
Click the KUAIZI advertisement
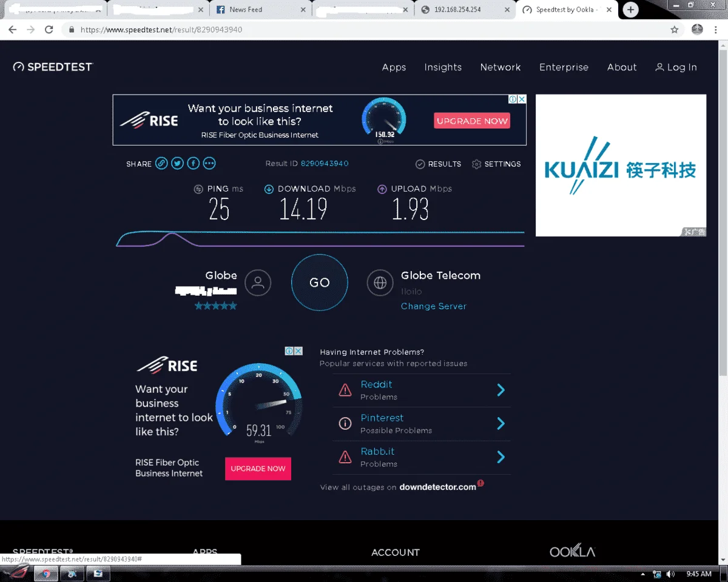point(621,165)
